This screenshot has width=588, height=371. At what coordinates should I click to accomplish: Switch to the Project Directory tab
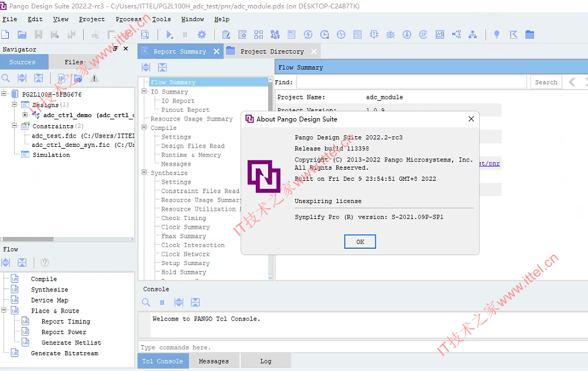272,51
